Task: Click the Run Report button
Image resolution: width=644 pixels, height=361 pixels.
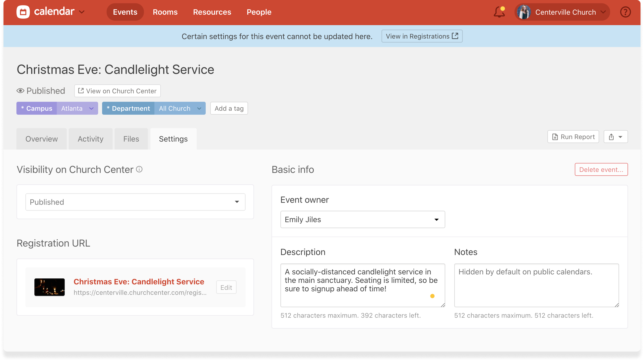Action: (x=573, y=137)
